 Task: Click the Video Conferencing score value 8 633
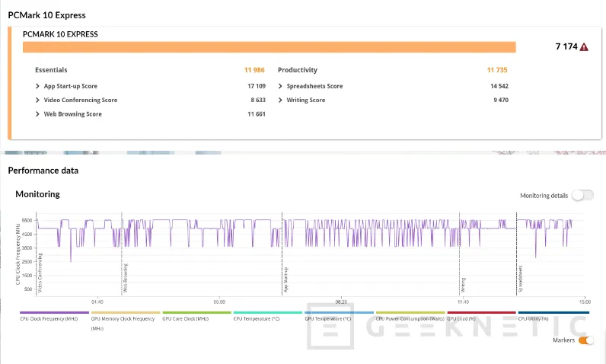(x=258, y=100)
